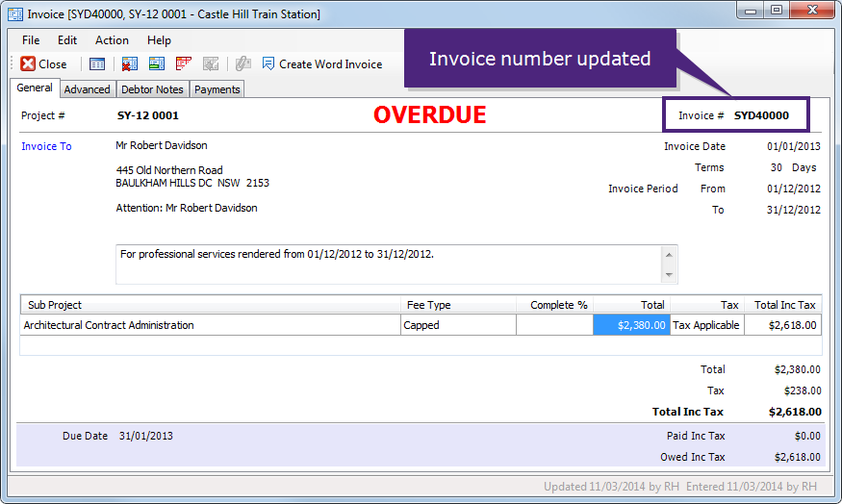842x504 pixels.
Task: Switch to the Debtor Notes tab
Action: point(151,89)
